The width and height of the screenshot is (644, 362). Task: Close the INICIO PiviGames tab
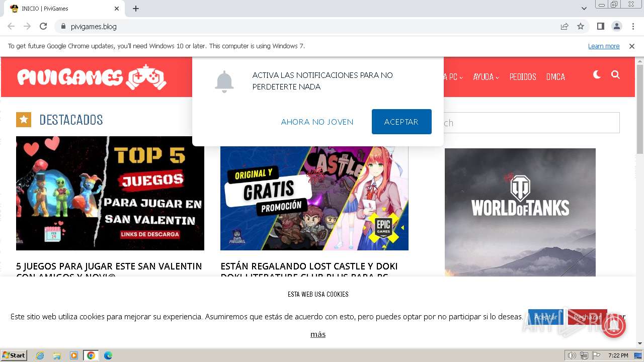pyautogui.click(x=117, y=9)
